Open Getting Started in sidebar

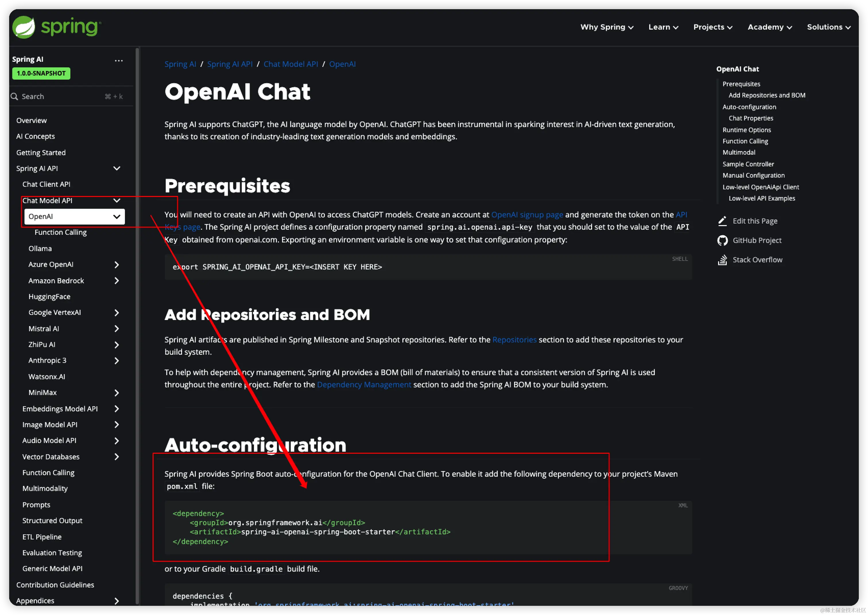pos(41,153)
